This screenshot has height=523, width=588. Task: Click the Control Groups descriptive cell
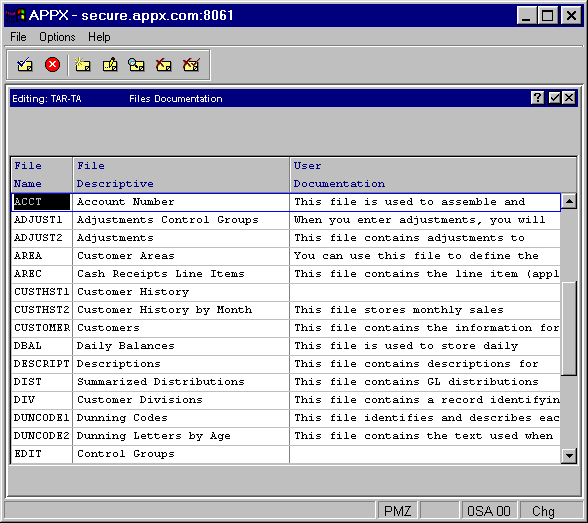[181, 454]
